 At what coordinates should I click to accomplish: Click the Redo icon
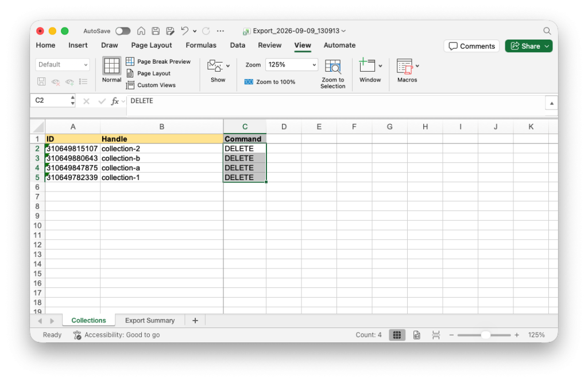pos(206,31)
